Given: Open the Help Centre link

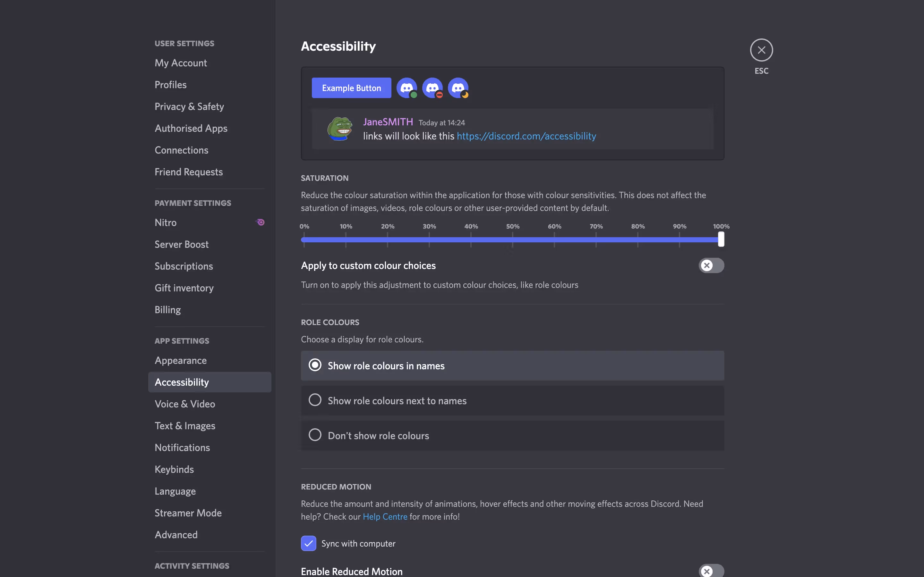Looking at the screenshot, I should pos(385,517).
